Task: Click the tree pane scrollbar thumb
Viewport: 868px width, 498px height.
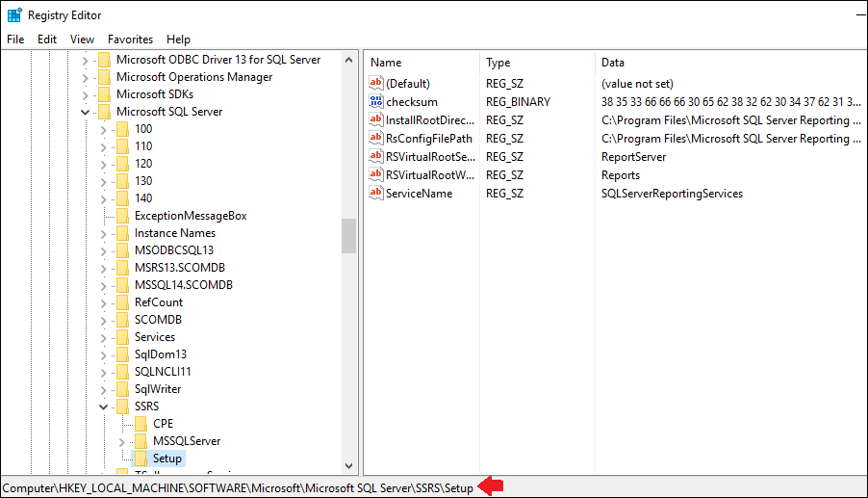Action: [x=348, y=235]
